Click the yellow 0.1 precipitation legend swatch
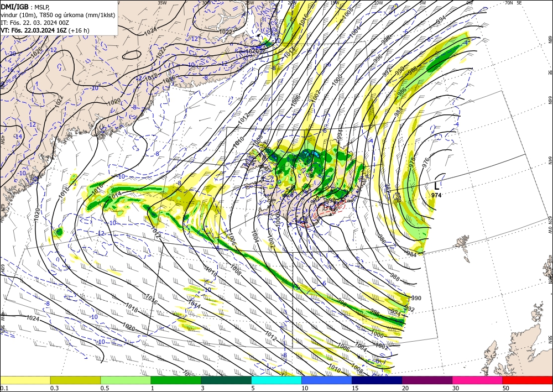 pyautogui.click(x=25, y=380)
